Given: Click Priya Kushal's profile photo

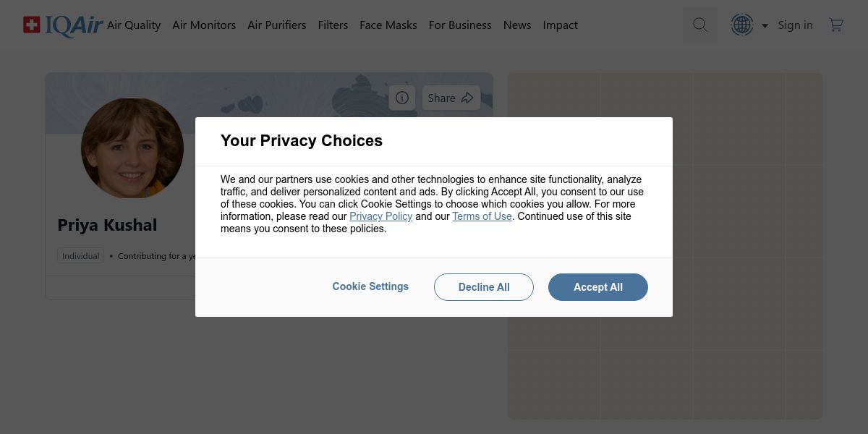Looking at the screenshot, I should click(x=132, y=148).
